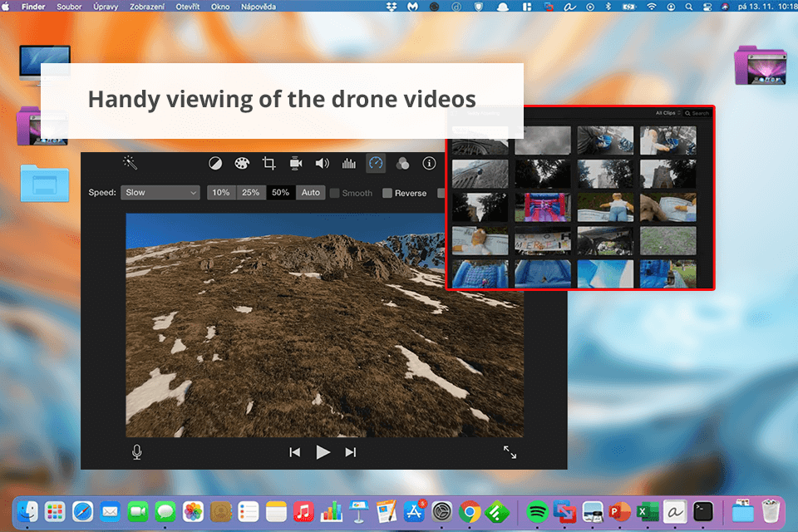Open Finder from the dock

27,512
